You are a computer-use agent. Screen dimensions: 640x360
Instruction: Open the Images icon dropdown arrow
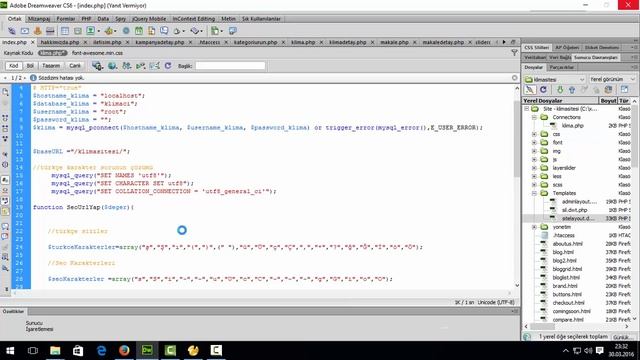coord(98,31)
